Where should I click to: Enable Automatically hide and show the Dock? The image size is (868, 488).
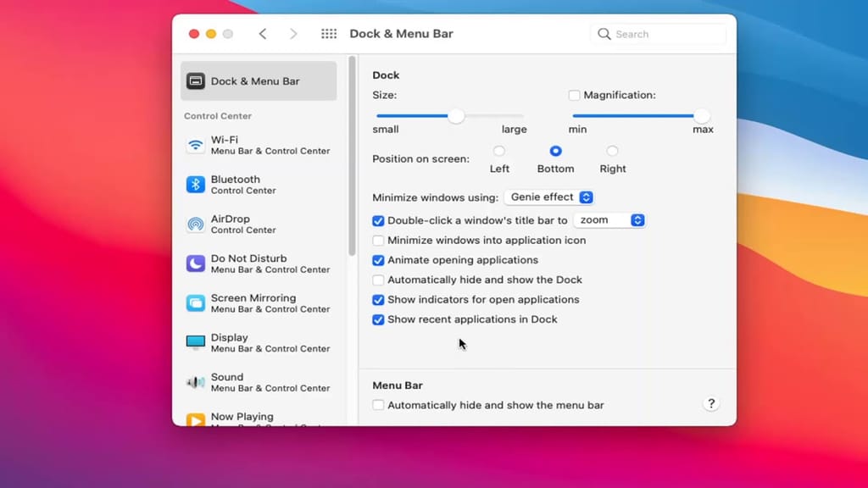point(378,280)
